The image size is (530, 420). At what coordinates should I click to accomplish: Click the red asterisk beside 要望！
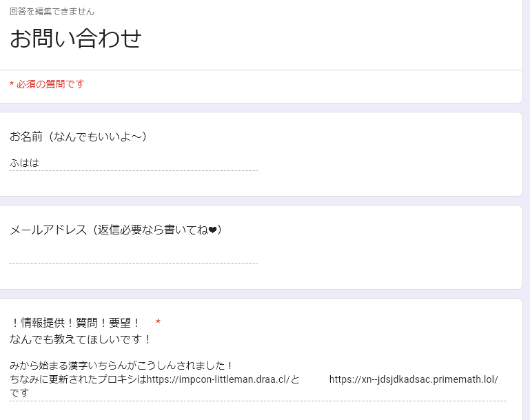pyautogui.click(x=158, y=322)
